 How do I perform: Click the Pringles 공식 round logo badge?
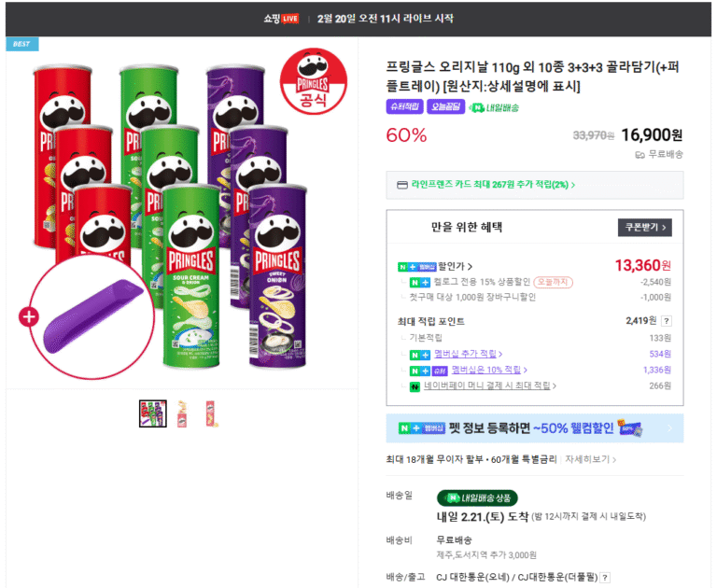pyautogui.click(x=314, y=82)
